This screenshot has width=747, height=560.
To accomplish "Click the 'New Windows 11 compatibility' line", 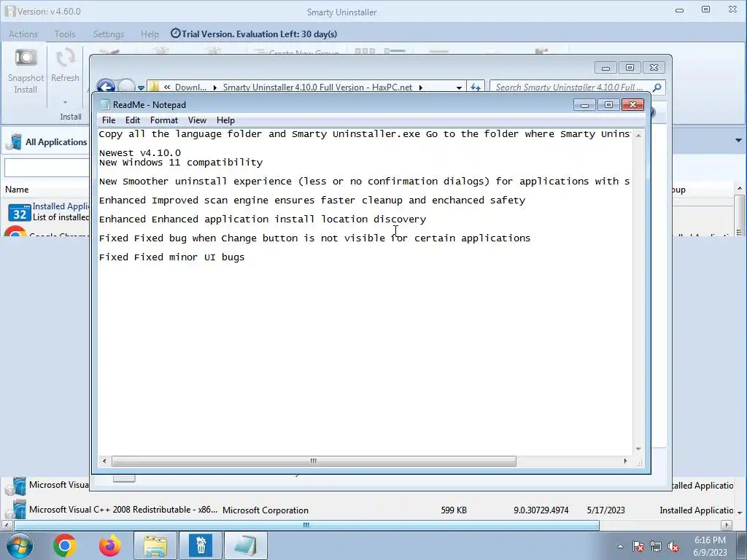I will click(181, 163).
